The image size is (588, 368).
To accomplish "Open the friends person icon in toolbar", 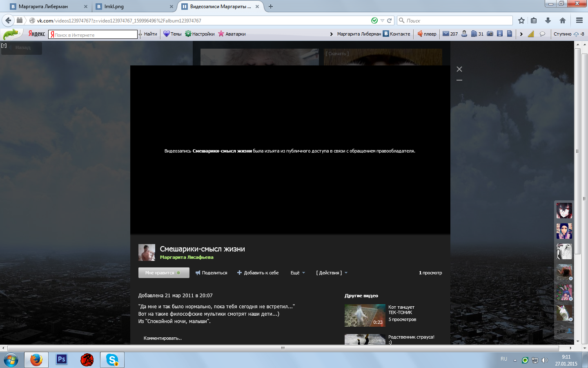I will [464, 34].
